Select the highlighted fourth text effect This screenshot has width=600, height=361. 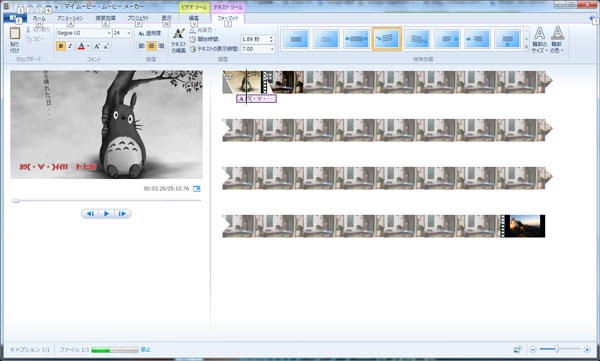(386, 39)
